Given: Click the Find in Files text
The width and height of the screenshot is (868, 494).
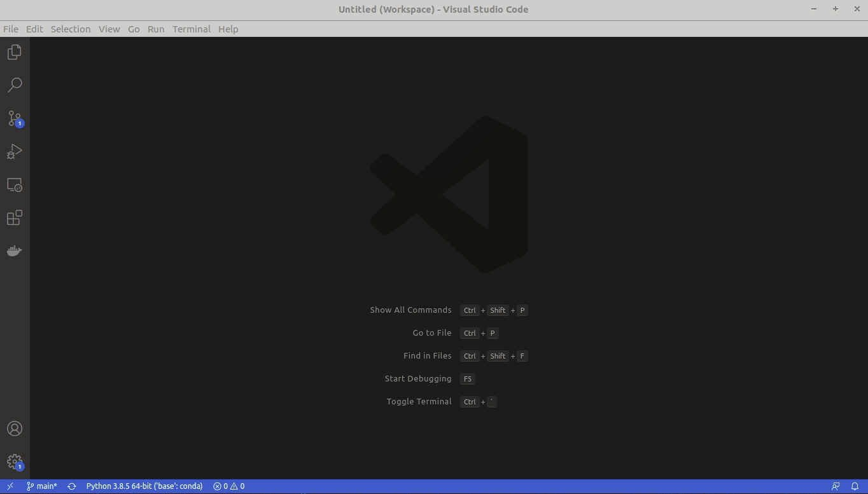Looking at the screenshot, I should click(428, 356).
